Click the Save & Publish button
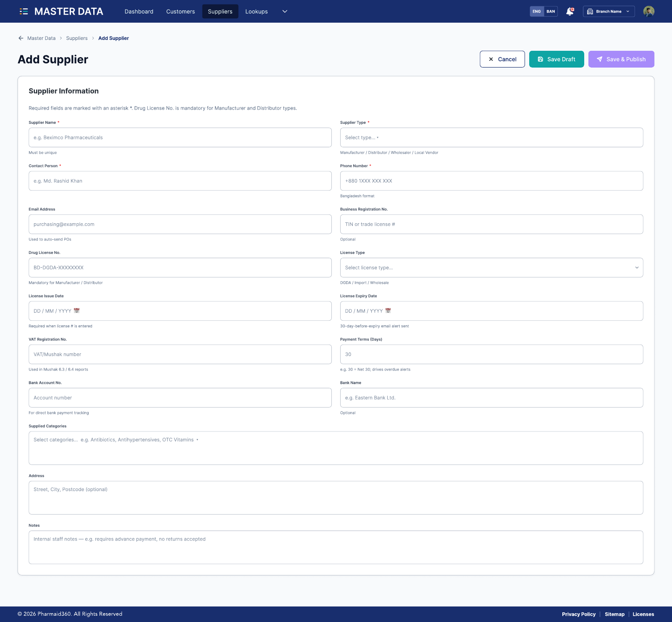This screenshot has width=672, height=622. coord(621,59)
